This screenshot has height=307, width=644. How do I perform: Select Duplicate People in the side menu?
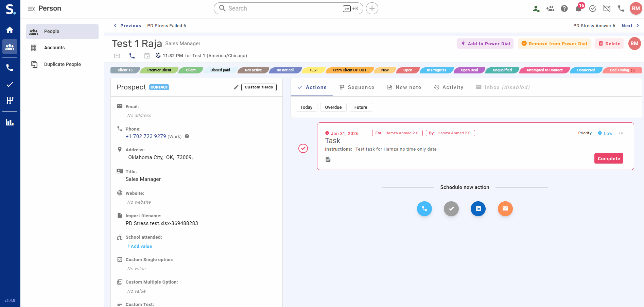(x=62, y=65)
